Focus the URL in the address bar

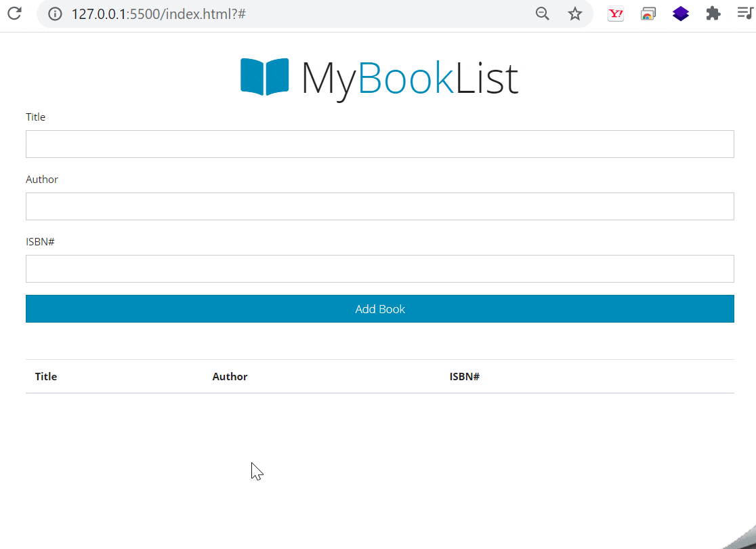[x=159, y=14]
